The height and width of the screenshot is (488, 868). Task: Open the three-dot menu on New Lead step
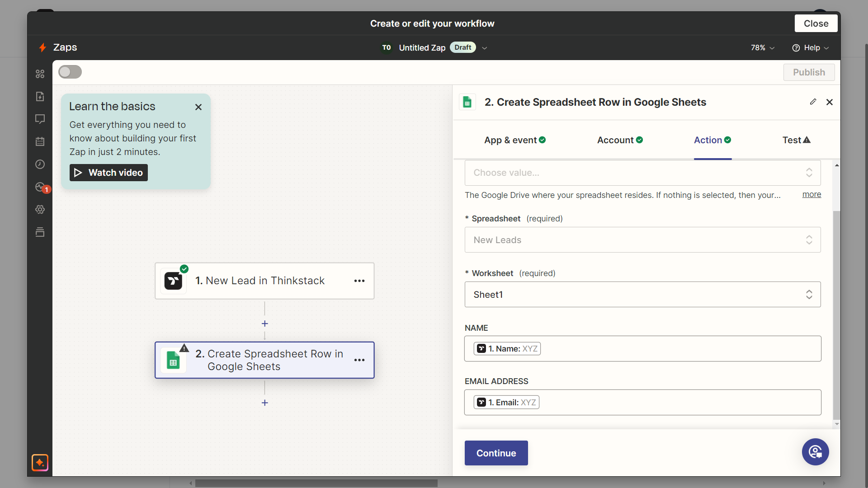point(359,281)
